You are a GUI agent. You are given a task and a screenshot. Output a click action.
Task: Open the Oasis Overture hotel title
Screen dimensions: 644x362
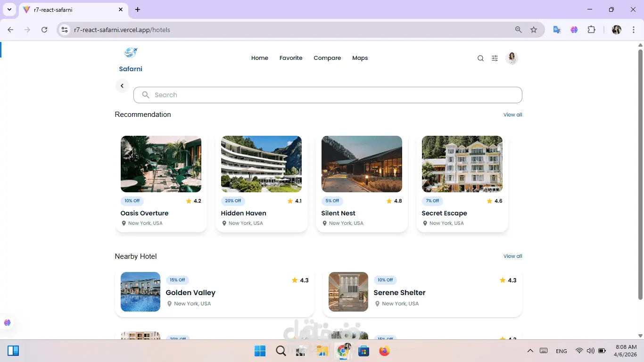(144, 213)
